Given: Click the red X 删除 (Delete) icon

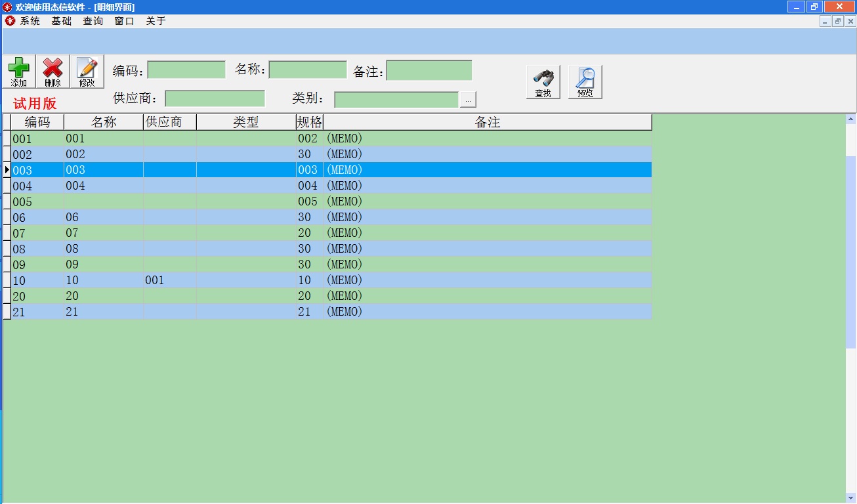Looking at the screenshot, I should (x=52, y=72).
